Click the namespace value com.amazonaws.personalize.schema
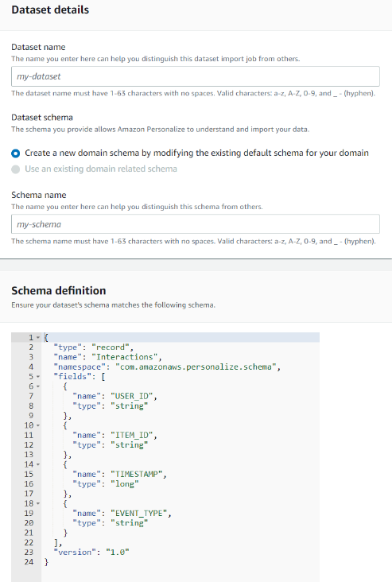Viewport: 392px width, 582px height. [196, 367]
